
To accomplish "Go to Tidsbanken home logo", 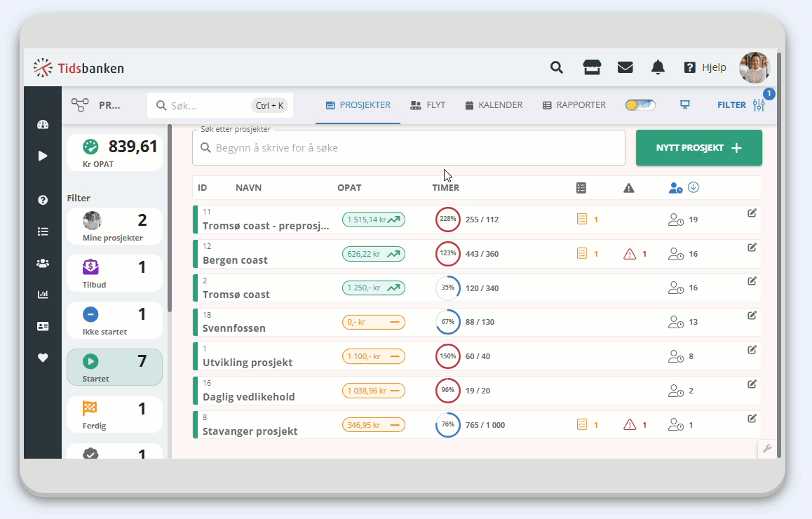I will 79,68.
